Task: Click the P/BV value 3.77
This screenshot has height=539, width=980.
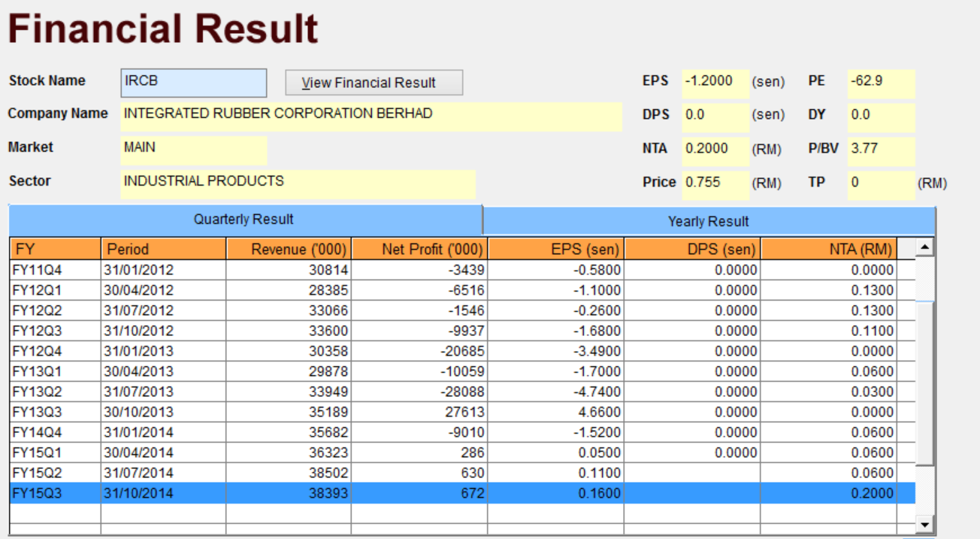Action: [882, 151]
